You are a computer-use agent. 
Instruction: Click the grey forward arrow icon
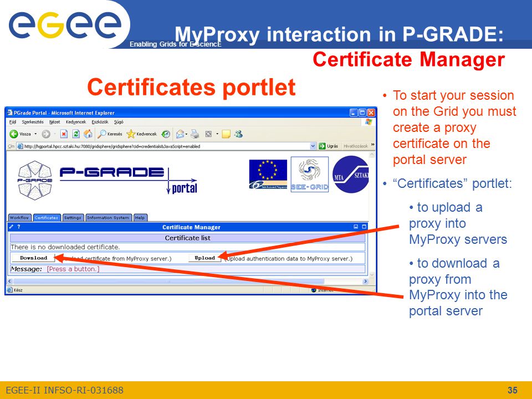click(x=46, y=134)
